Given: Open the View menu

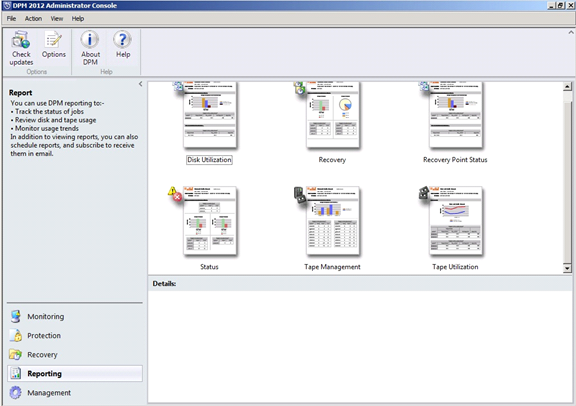Looking at the screenshot, I should (57, 18).
